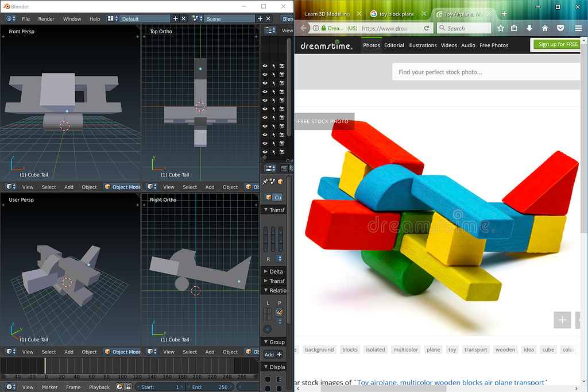Open the File menu in Blender
Viewport: 588px width, 392px height.
[x=25, y=19]
